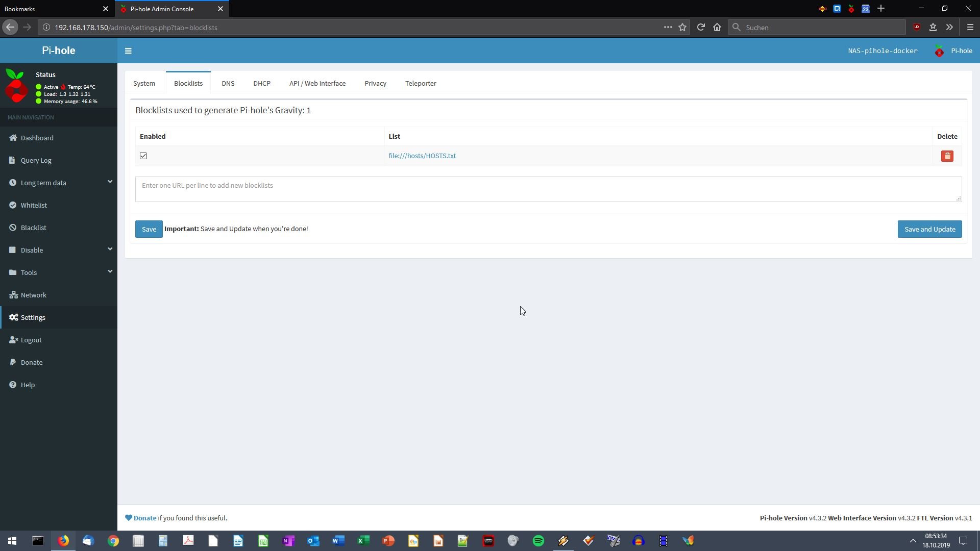Open OneNote from the taskbar

(x=288, y=541)
